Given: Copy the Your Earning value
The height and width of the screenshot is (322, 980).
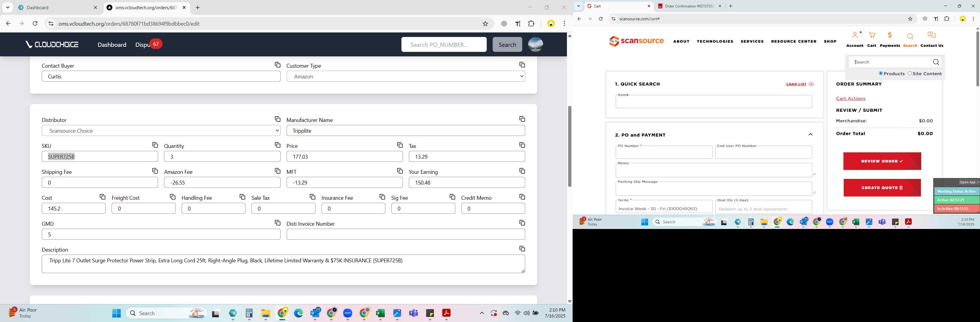Looking at the screenshot, I should (x=522, y=171).
